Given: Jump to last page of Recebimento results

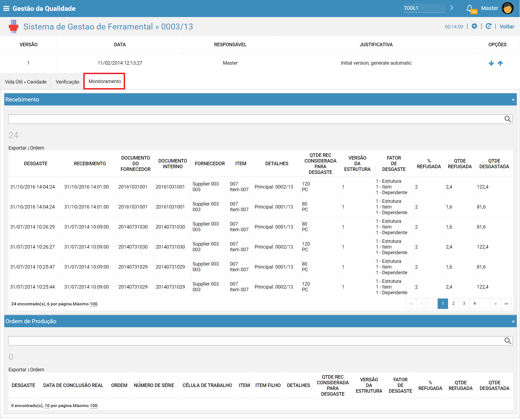Looking at the screenshot, I should pos(506,303).
